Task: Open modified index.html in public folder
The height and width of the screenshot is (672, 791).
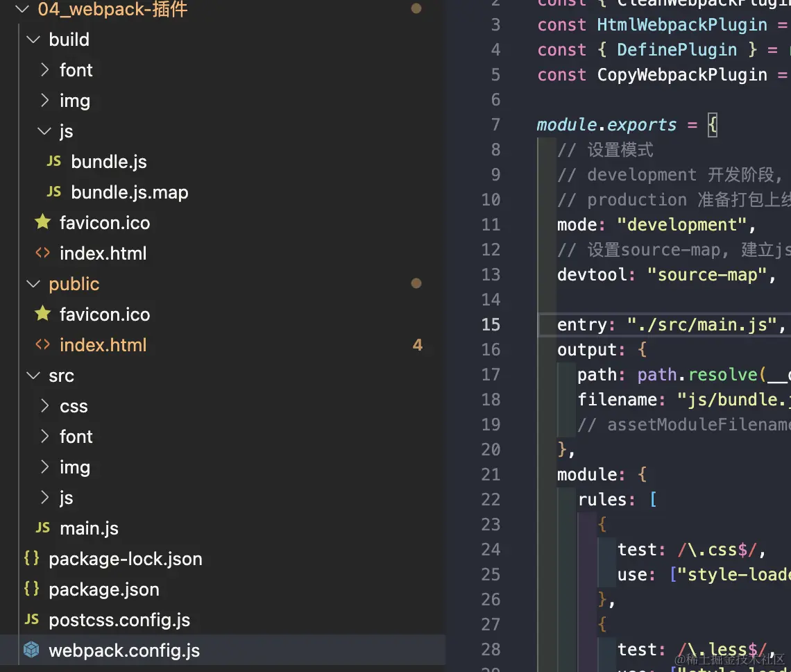Action: click(x=103, y=345)
